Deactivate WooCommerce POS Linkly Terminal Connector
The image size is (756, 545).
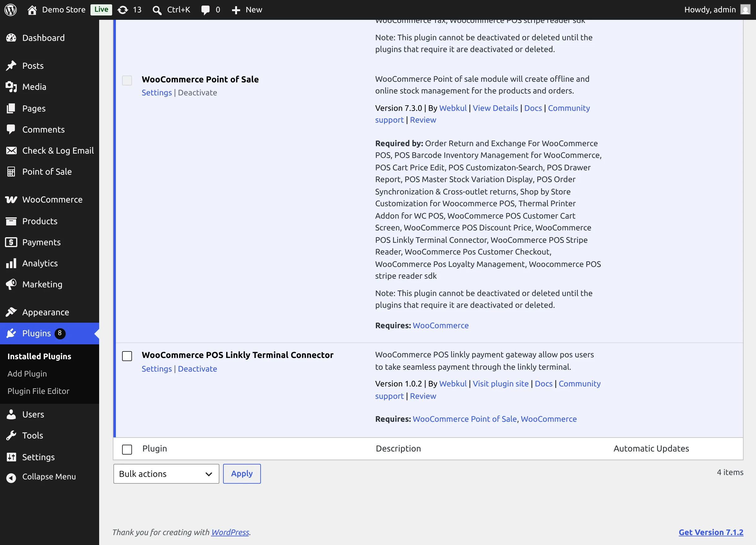point(197,369)
